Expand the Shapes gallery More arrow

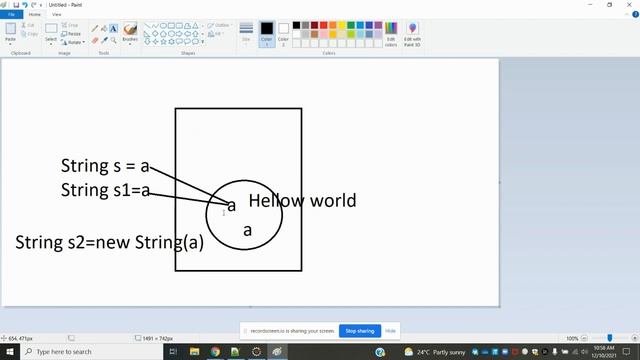(202, 42)
